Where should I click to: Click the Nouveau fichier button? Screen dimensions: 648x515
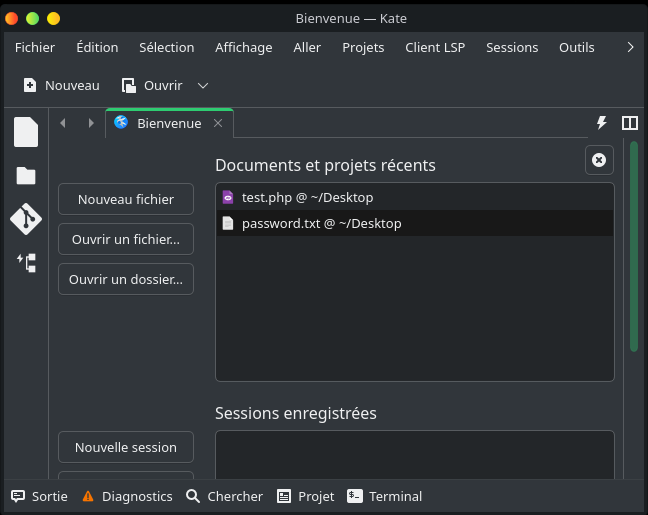pyautogui.click(x=126, y=199)
